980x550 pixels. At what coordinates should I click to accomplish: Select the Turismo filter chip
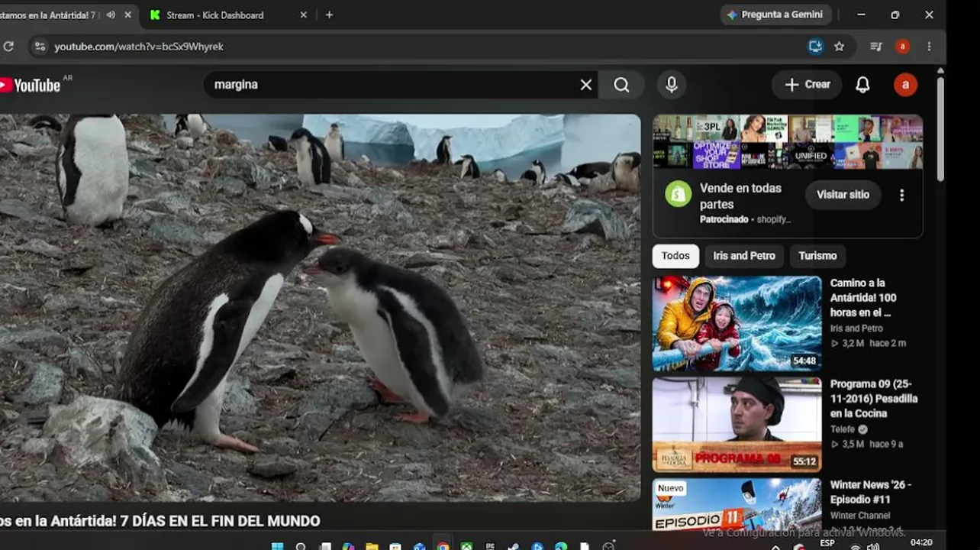[x=817, y=256]
